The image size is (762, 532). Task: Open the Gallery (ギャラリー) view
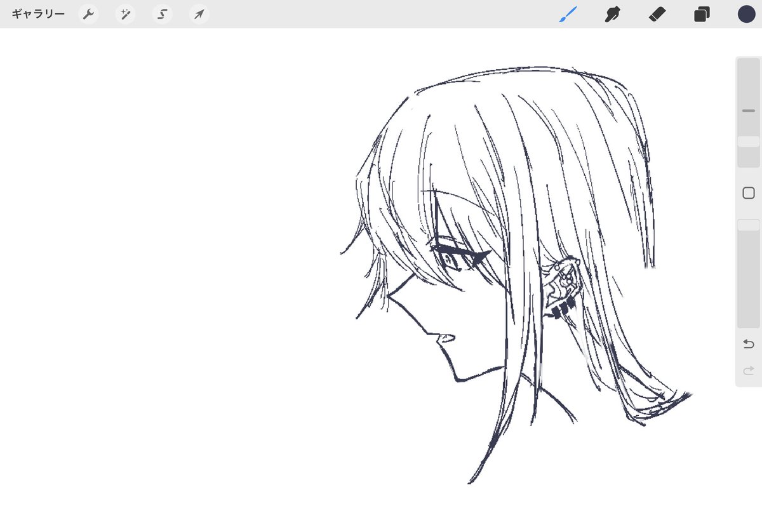[x=38, y=14]
